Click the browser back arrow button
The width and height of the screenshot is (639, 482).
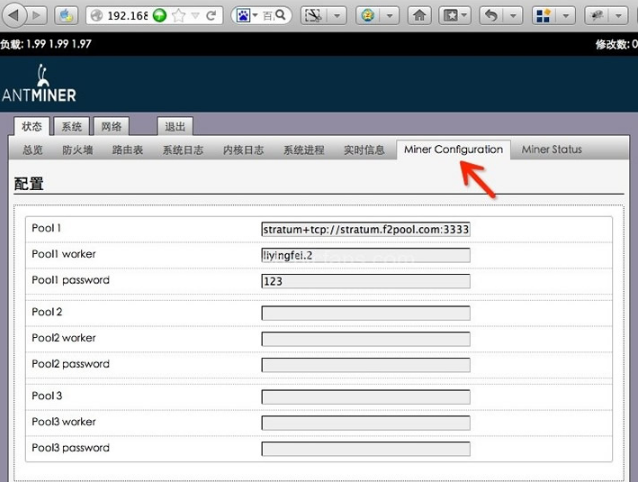14,16
